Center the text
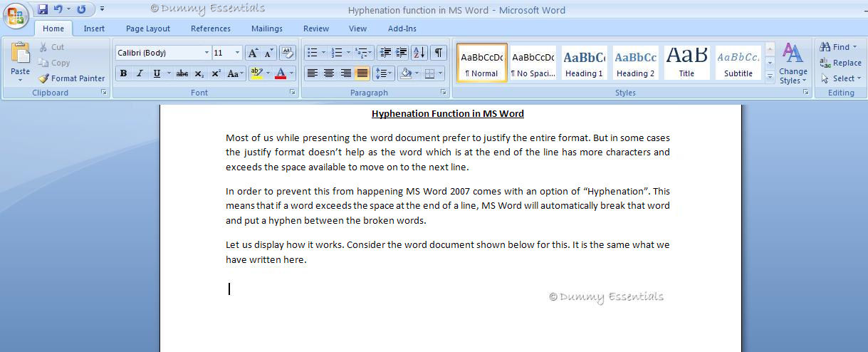 click(329, 73)
